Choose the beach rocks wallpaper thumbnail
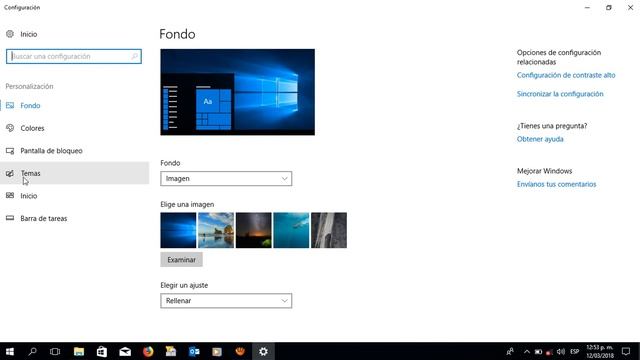 click(x=216, y=230)
